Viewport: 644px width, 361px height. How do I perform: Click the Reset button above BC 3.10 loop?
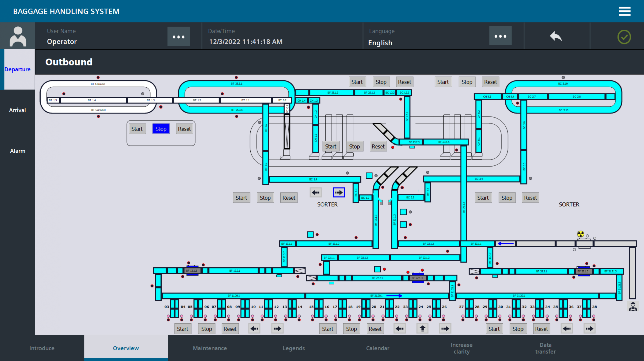[490, 82]
